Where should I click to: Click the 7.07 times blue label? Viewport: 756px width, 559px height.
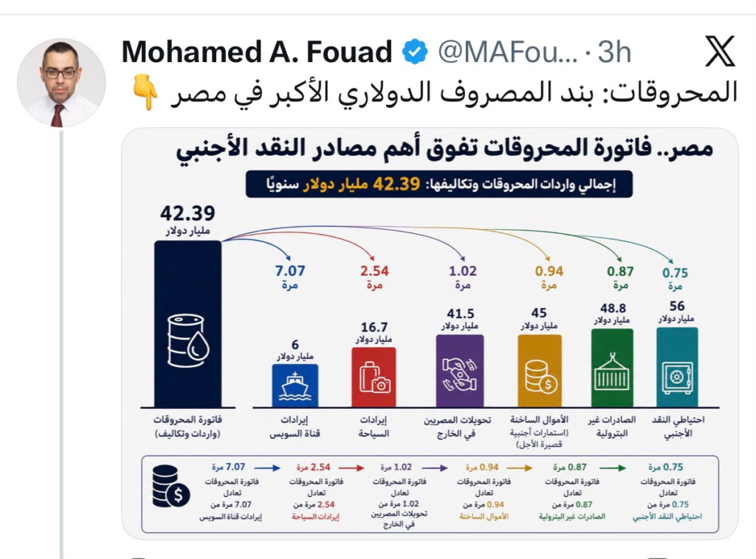[289, 277]
